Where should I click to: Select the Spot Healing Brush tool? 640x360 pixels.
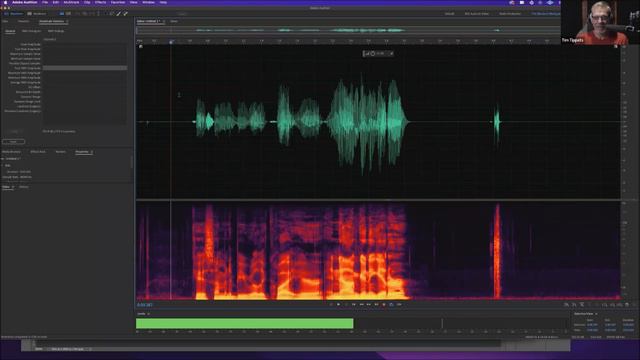click(125, 13)
